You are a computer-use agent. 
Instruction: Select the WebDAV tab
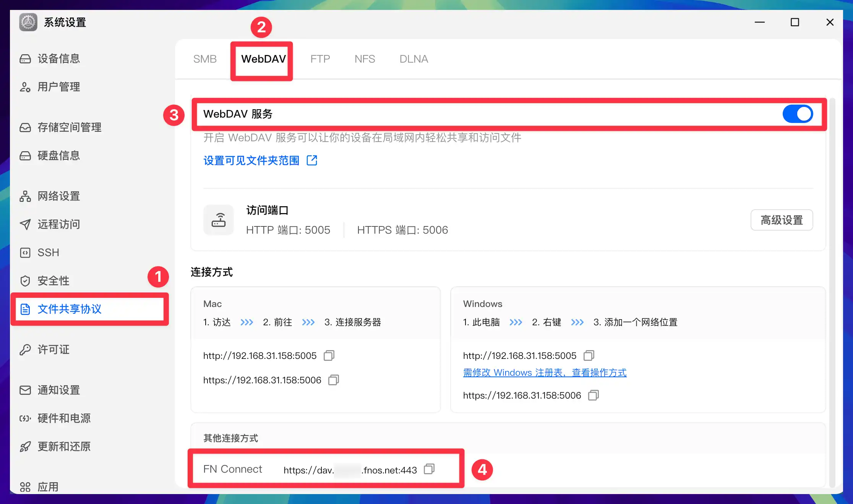tap(263, 59)
